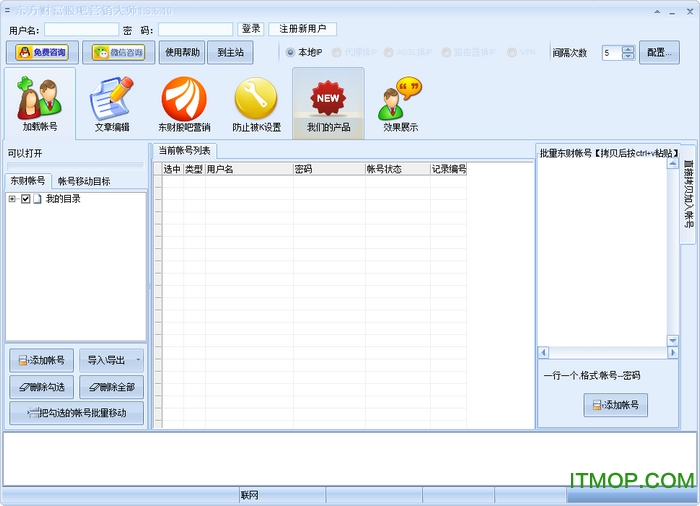Select the 代理换IP radio option
Image resolution: width=700 pixels, height=506 pixels.
(x=354, y=53)
